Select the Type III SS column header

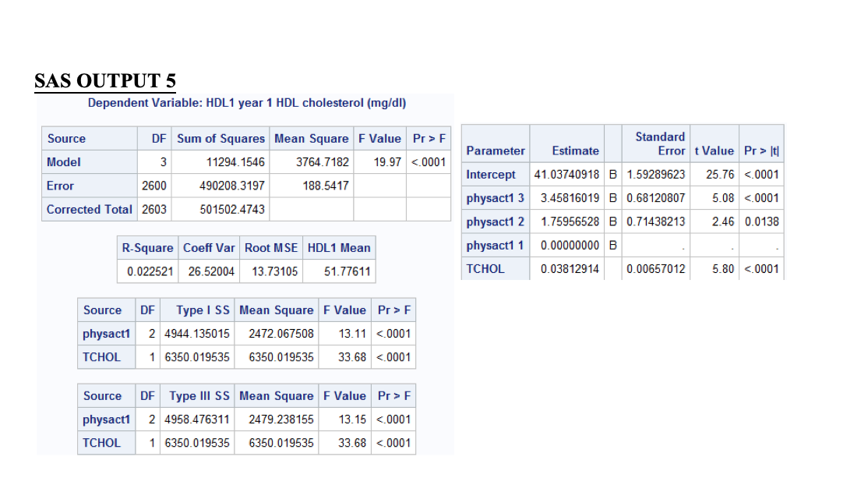point(199,395)
